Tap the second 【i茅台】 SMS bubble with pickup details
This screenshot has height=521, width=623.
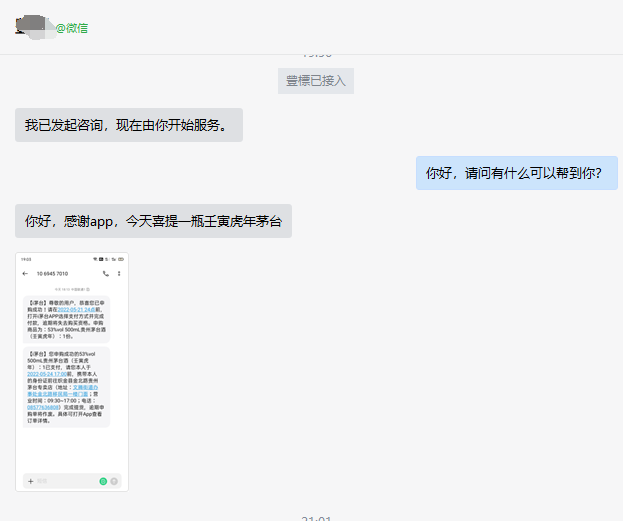pyautogui.click(x=66, y=387)
